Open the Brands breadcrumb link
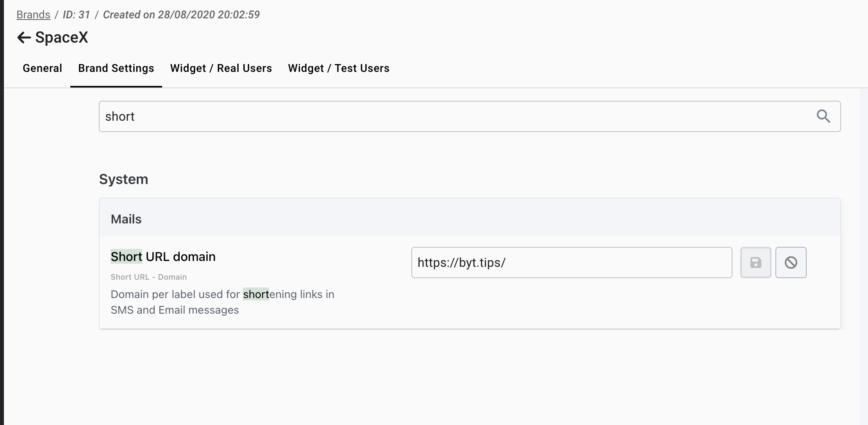The image size is (868, 425). (x=33, y=15)
